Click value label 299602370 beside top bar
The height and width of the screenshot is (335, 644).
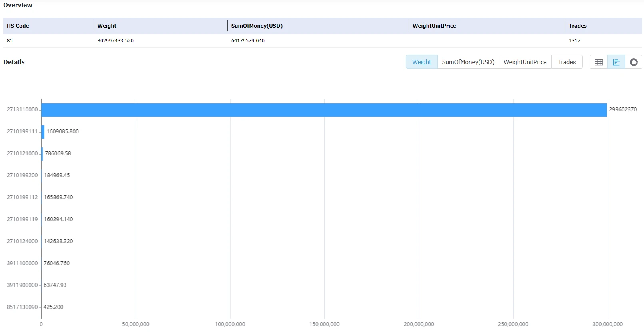coord(623,109)
